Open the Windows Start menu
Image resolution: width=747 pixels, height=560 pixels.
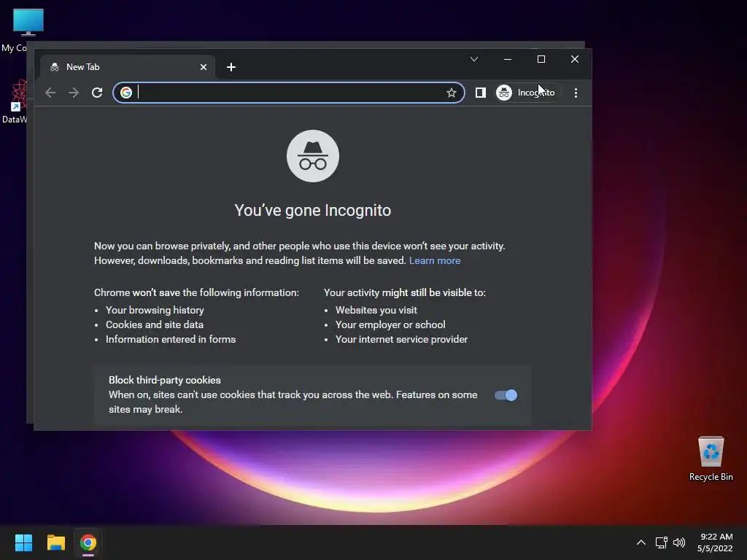[x=23, y=542]
